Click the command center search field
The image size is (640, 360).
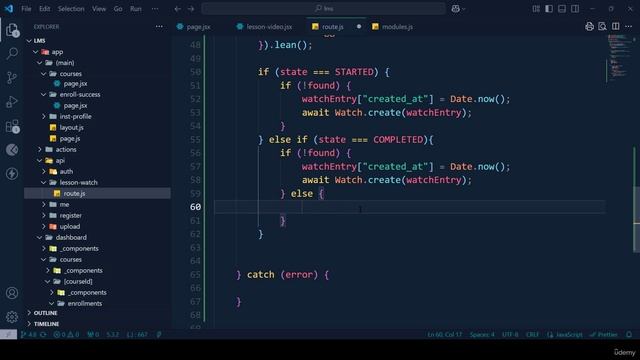coord(324,9)
